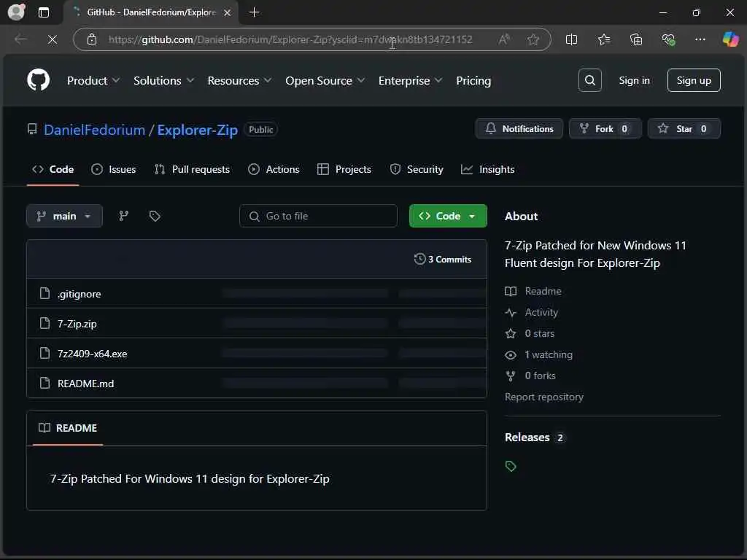Close the GitHub Explorer-Zip tab
The width and height of the screenshot is (747, 560).
tap(228, 13)
